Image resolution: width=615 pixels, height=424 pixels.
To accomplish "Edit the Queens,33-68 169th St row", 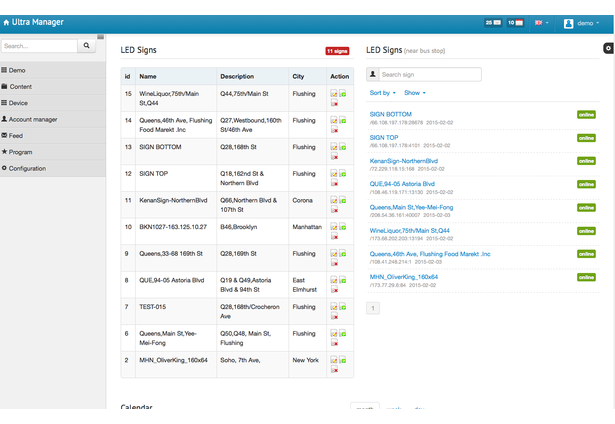I will tap(334, 254).
